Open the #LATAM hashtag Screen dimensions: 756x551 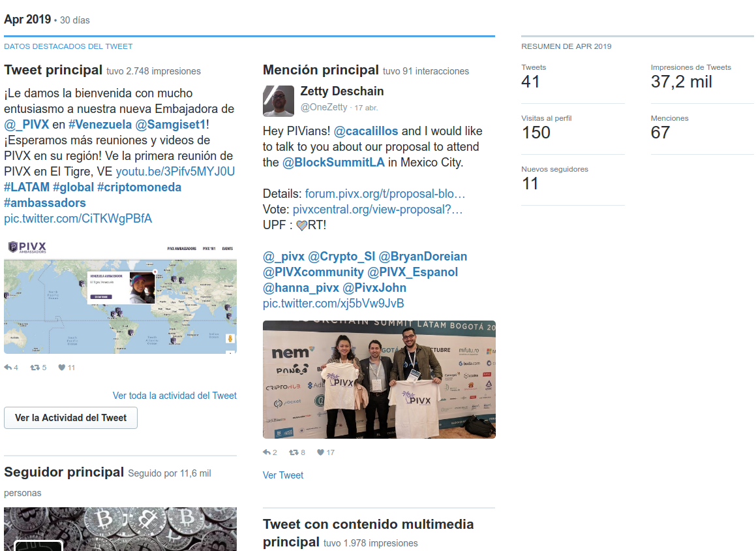[x=27, y=187]
